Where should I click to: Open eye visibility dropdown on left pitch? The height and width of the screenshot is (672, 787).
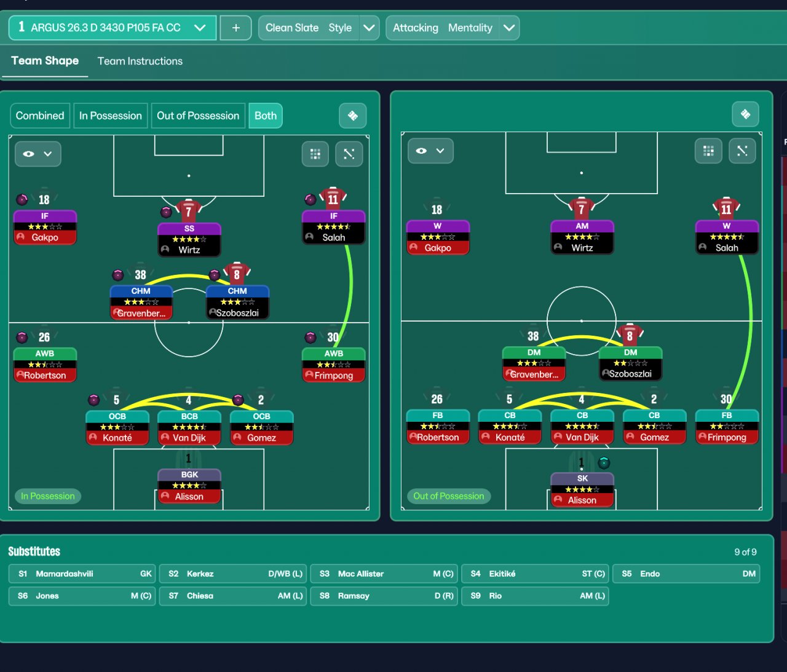pos(38,154)
